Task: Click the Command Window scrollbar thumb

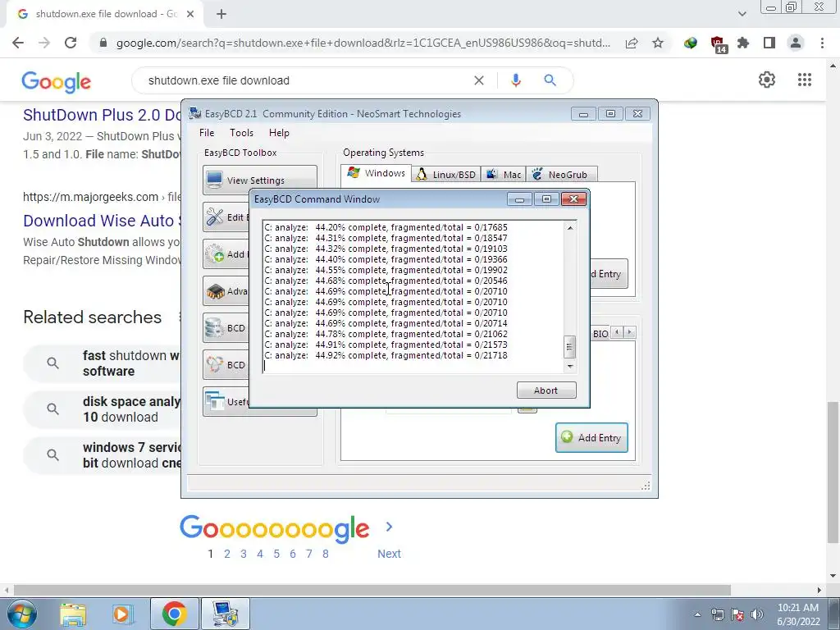Action: pyautogui.click(x=570, y=347)
